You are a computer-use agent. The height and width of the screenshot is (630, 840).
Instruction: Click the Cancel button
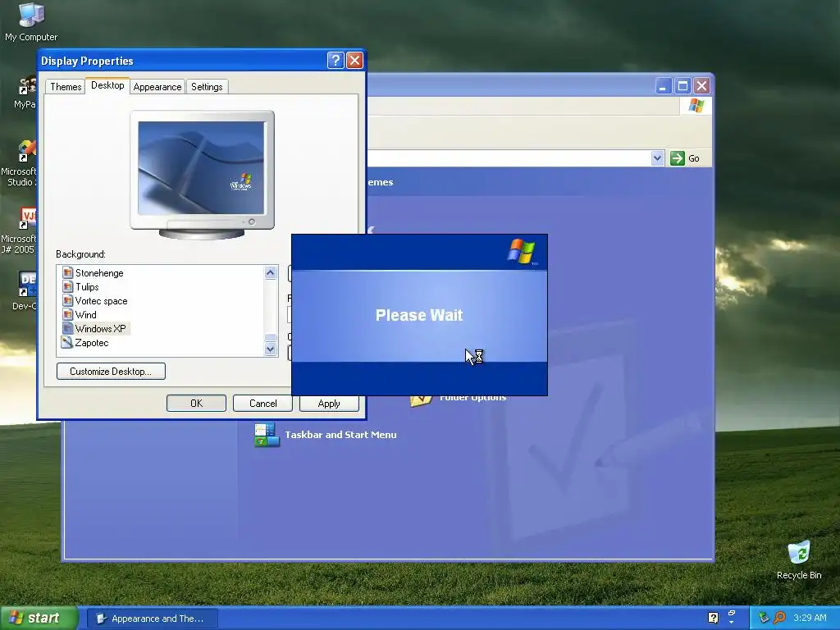point(262,404)
